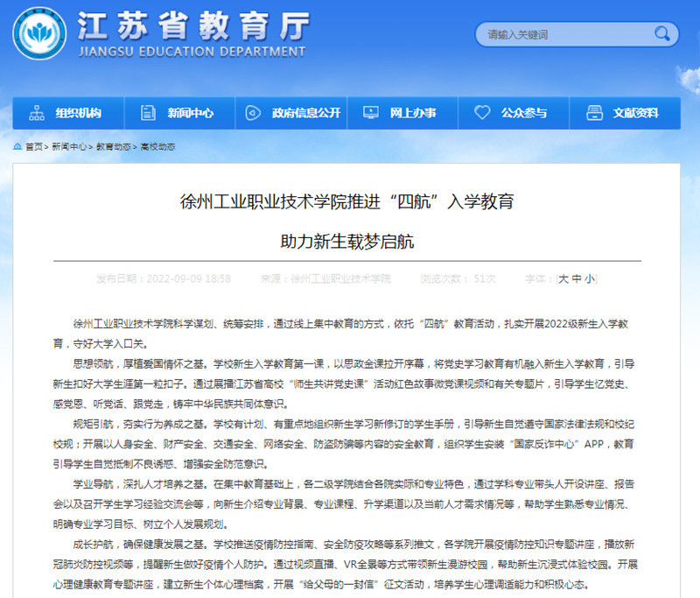Set font size to small (小)
The width and height of the screenshot is (700, 598).
click(x=590, y=278)
